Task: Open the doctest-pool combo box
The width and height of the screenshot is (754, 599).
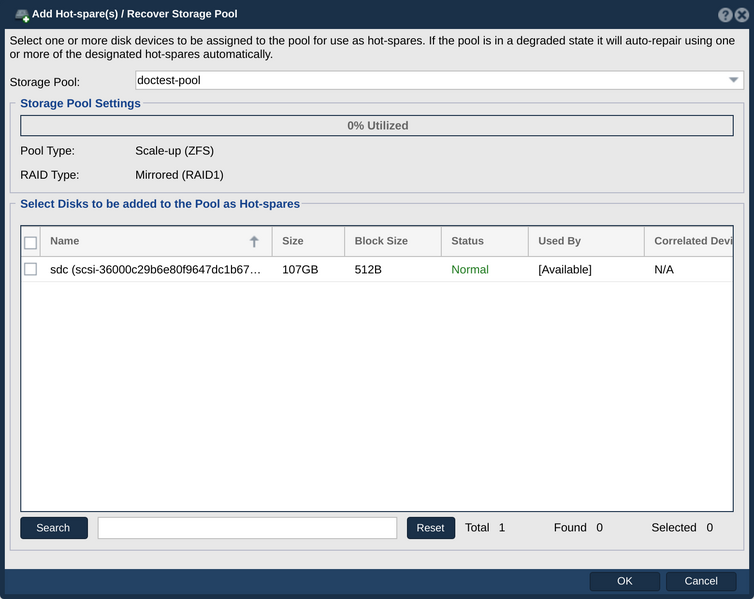Action: point(439,80)
